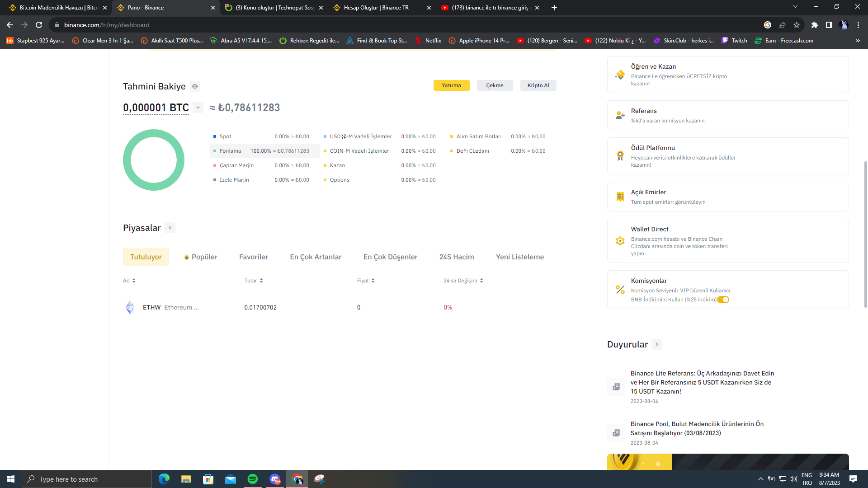
Task: Click the Wallet Direct icon
Action: point(620,241)
